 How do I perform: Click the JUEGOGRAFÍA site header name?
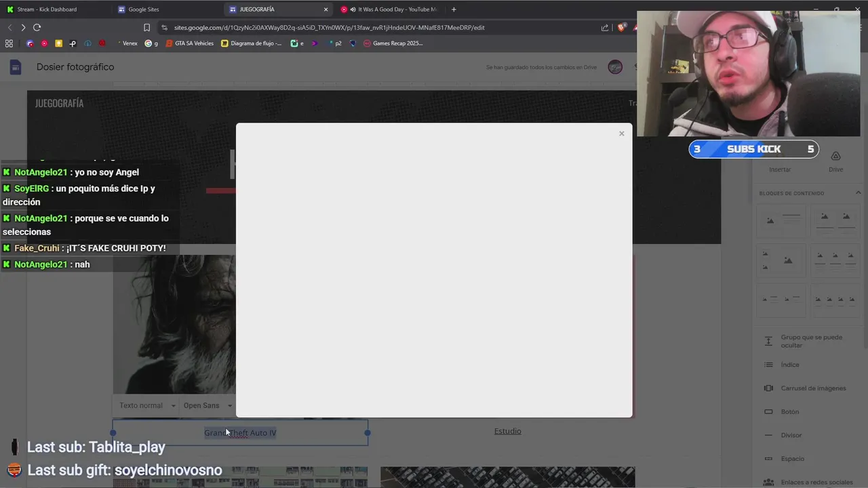[x=59, y=103]
